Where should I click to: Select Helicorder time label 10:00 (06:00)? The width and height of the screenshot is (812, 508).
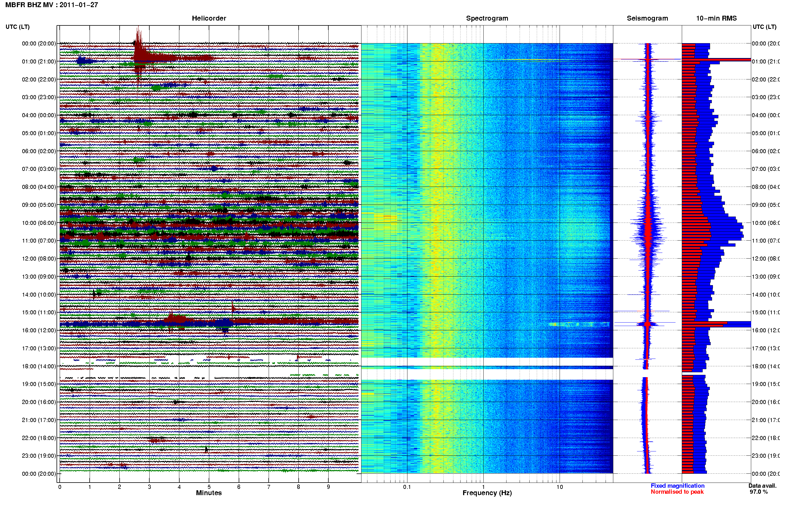39,223
